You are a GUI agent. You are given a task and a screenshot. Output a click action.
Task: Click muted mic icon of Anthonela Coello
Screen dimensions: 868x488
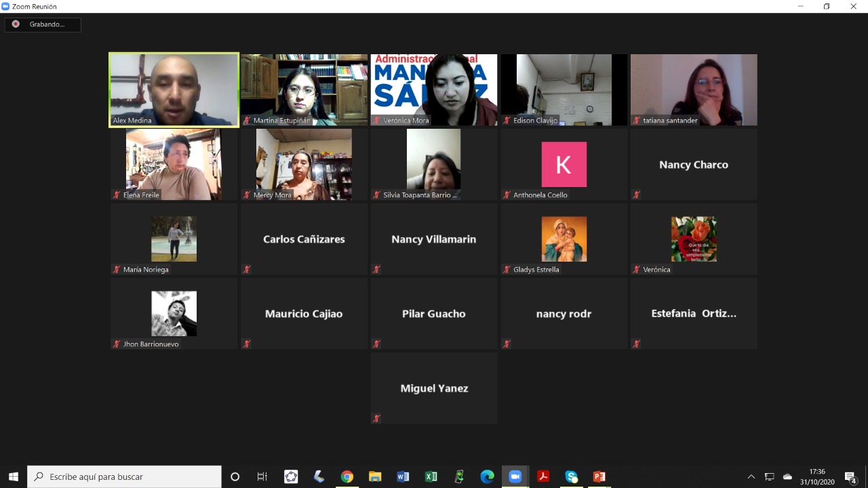(507, 195)
